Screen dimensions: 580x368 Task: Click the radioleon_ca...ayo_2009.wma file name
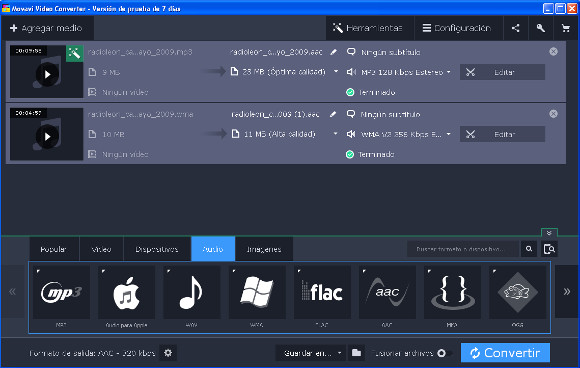141,114
